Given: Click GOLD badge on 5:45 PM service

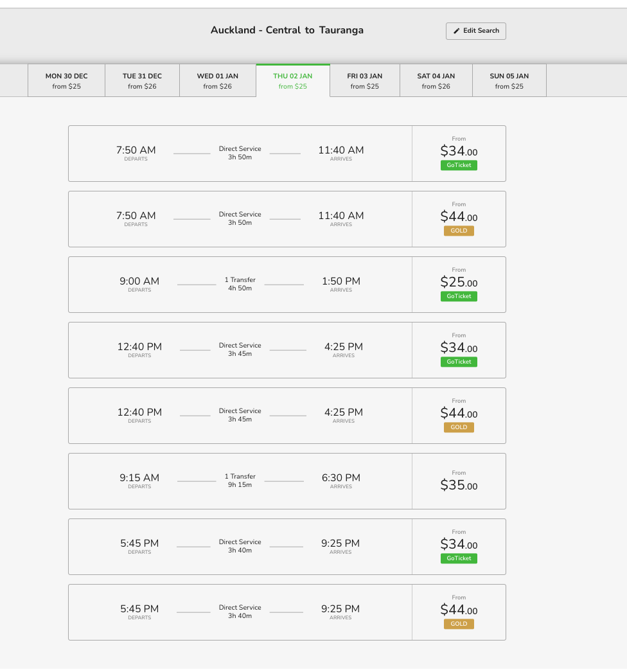Looking at the screenshot, I should pyautogui.click(x=459, y=624).
